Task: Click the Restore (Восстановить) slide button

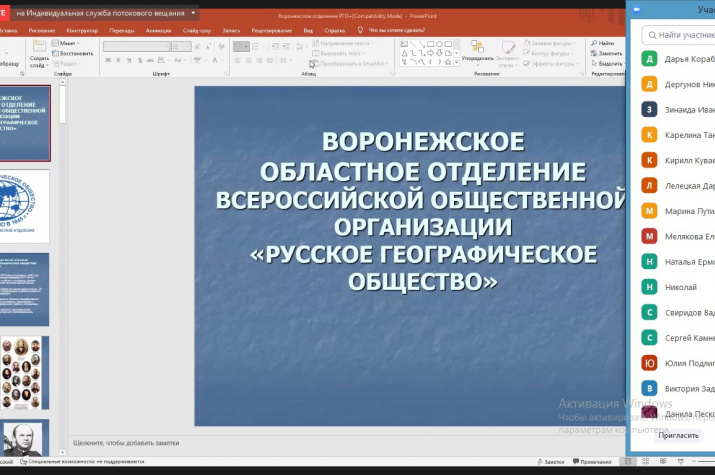Action: pyautogui.click(x=72, y=53)
